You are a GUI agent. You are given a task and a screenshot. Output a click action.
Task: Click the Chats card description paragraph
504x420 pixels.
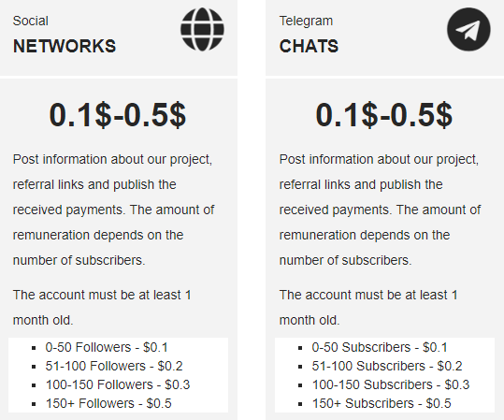tap(380, 210)
